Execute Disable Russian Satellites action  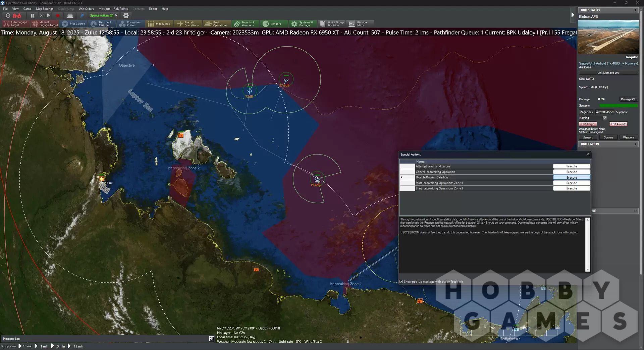coord(572,177)
